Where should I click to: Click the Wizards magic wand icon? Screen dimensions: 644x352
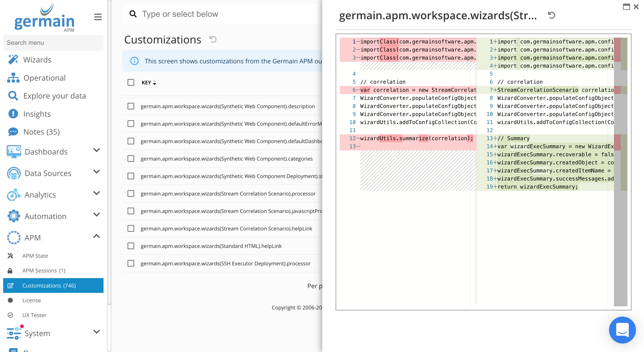[13, 60]
